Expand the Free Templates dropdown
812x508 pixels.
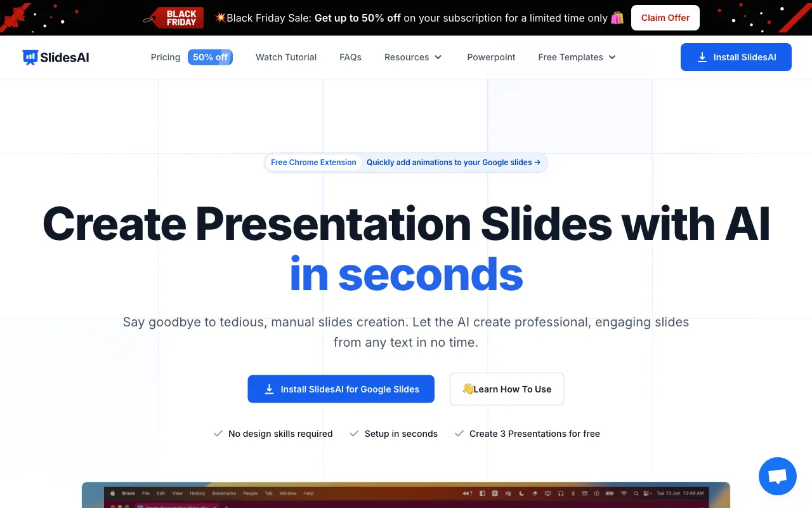pyautogui.click(x=577, y=57)
